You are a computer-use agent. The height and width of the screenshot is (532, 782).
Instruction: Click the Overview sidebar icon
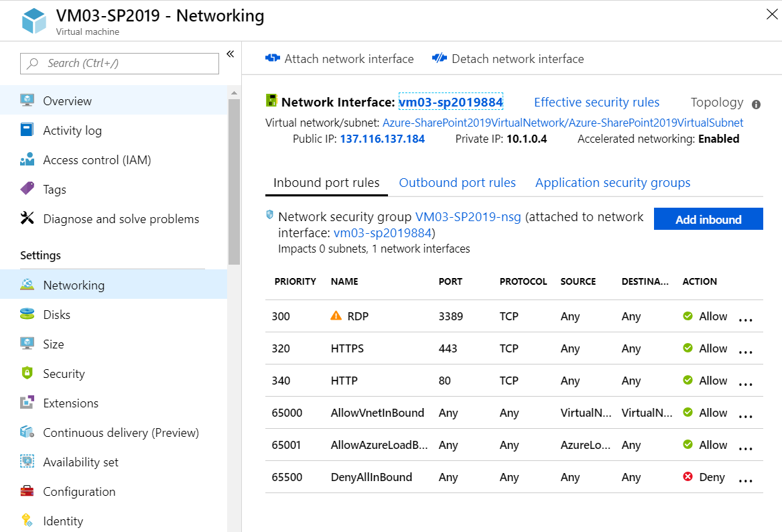coord(27,101)
